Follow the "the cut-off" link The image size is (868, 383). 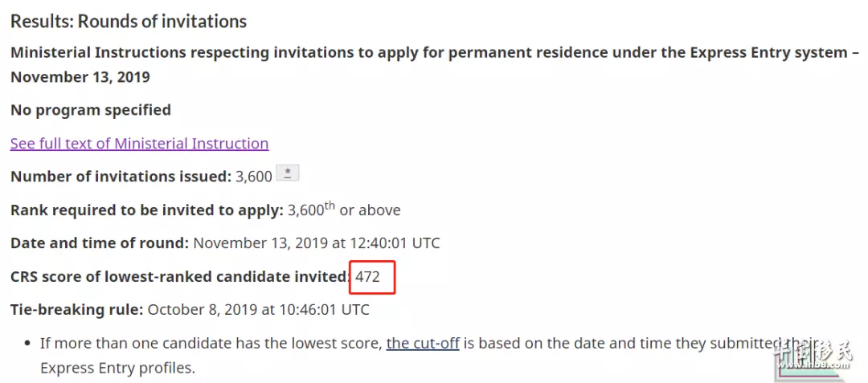[x=423, y=343]
